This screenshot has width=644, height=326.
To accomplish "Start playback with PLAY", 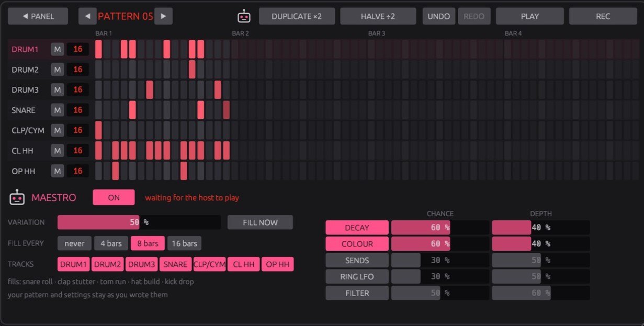I will pos(530,16).
